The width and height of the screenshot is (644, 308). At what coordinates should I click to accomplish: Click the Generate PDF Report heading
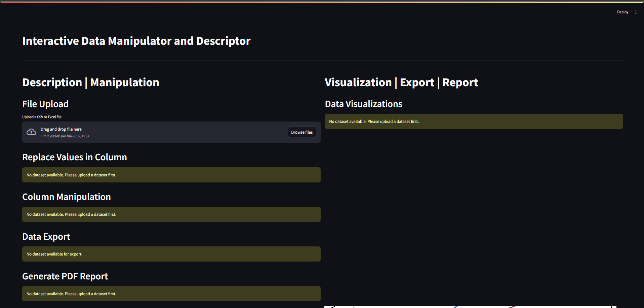click(65, 276)
